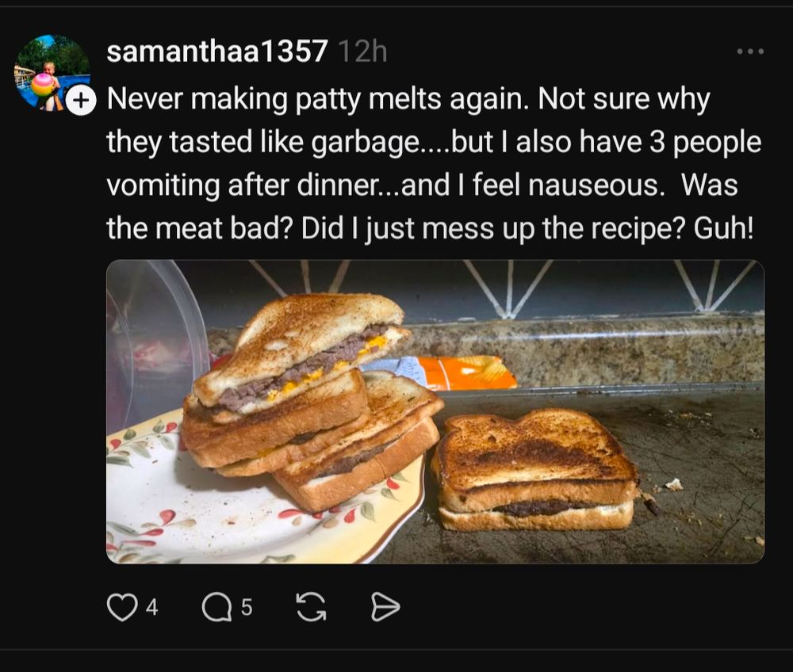This screenshot has width=793, height=672.
Task: Share the post with the paper plane icon
Action: tap(385, 607)
